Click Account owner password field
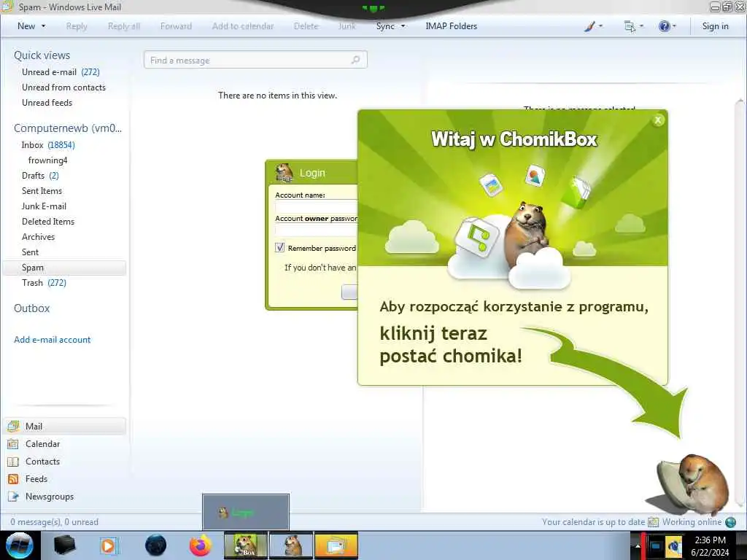Image resolution: width=747 pixels, height=560 pixels. tap(316, 230)
